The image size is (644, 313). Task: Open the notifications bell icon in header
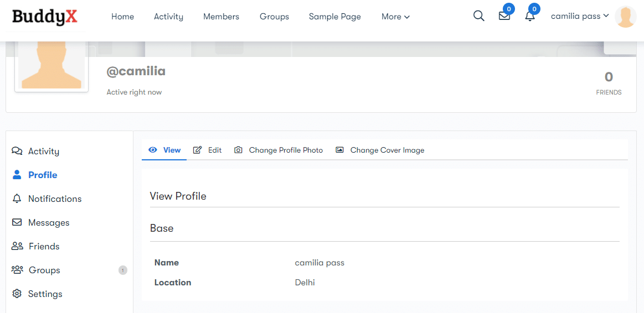pyautogui.click(x=530, y=17)
